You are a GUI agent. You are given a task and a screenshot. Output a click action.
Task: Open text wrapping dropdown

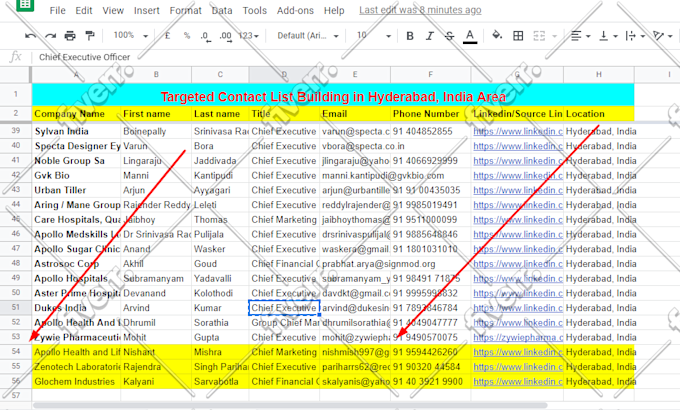click(635, 36)
